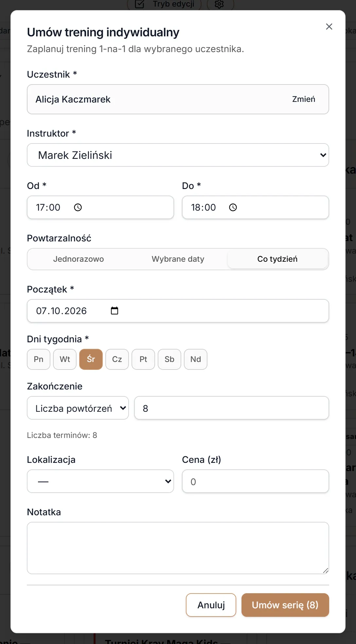Click Zmień to change the participant

point(304,99)
